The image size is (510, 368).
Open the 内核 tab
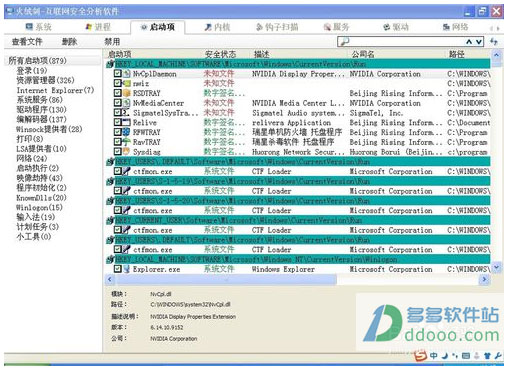click(x=218, y=27)
